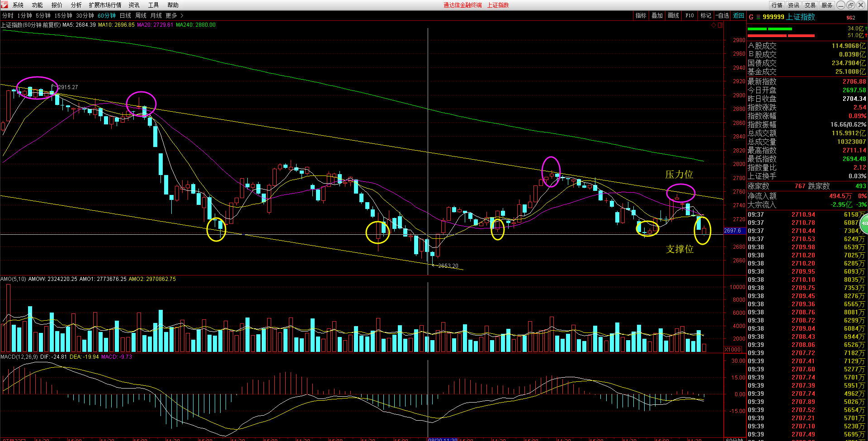868x441 pixels.
Task: Click the F10 button
Action: pos(690,16)
